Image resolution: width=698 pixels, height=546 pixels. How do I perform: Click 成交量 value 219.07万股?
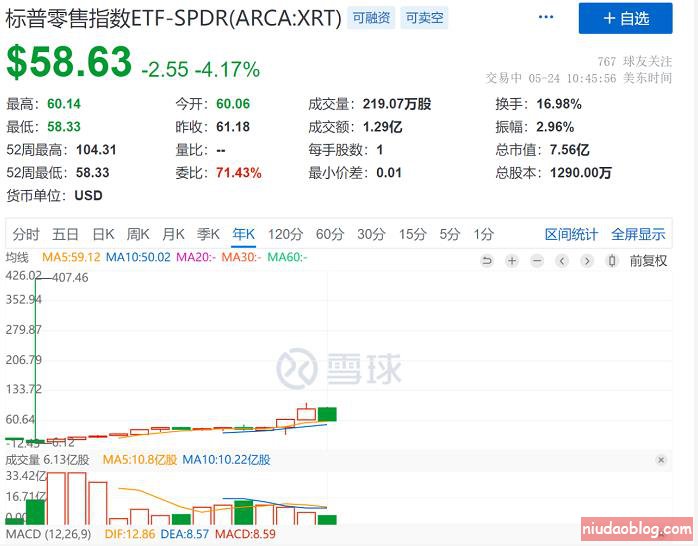[x=397, y=104]
